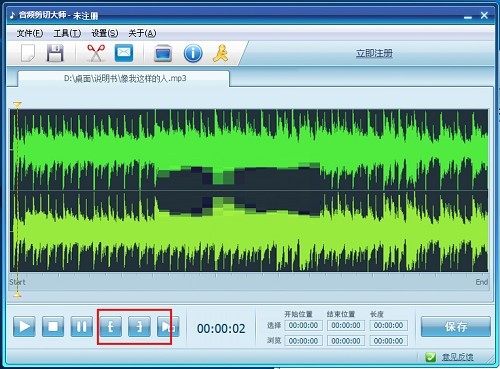Set selection start with left brace button
This screenshot has width=500, height=369.
pyautogui.click(x=110, y=327)
